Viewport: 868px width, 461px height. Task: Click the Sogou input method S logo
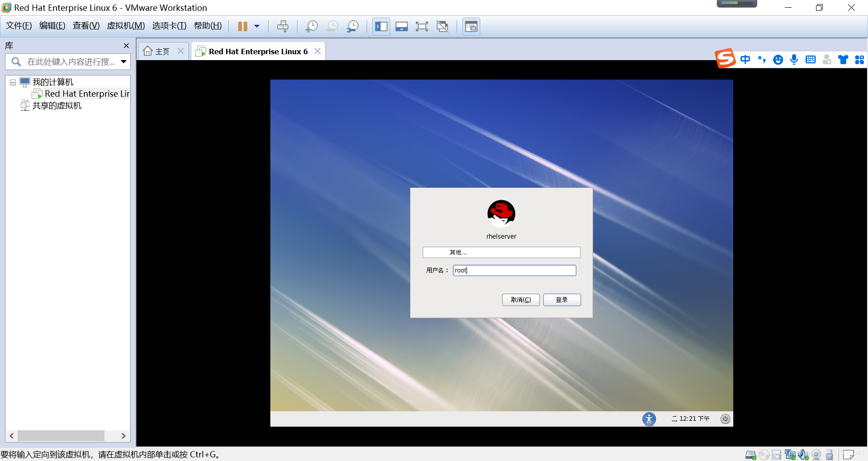726,58
